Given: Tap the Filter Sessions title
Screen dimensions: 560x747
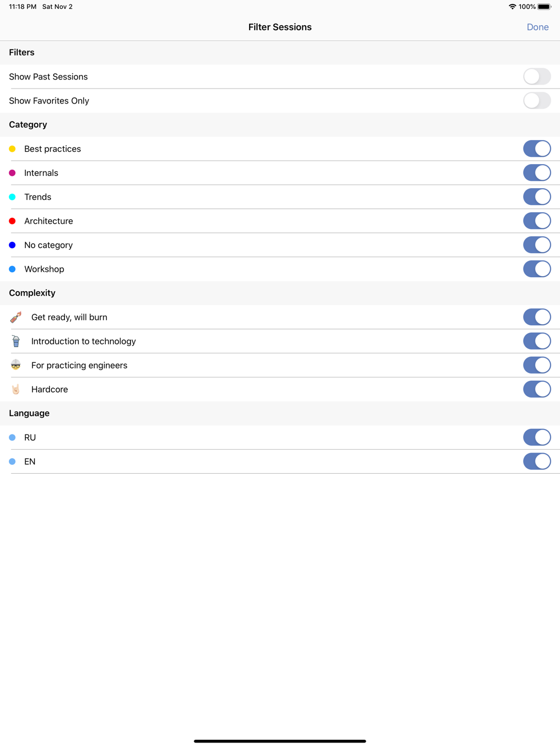Looking at the screenshot, I should coord(280,27).
